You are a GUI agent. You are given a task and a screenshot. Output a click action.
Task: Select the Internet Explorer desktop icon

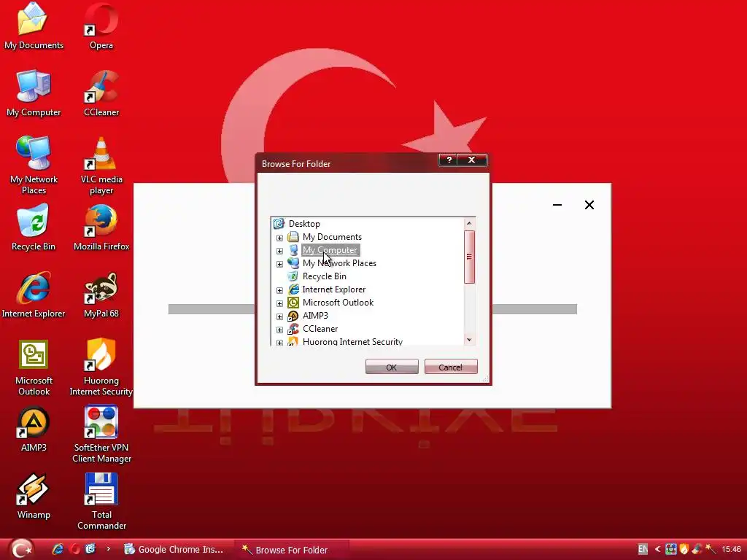[x=34, y=295]
